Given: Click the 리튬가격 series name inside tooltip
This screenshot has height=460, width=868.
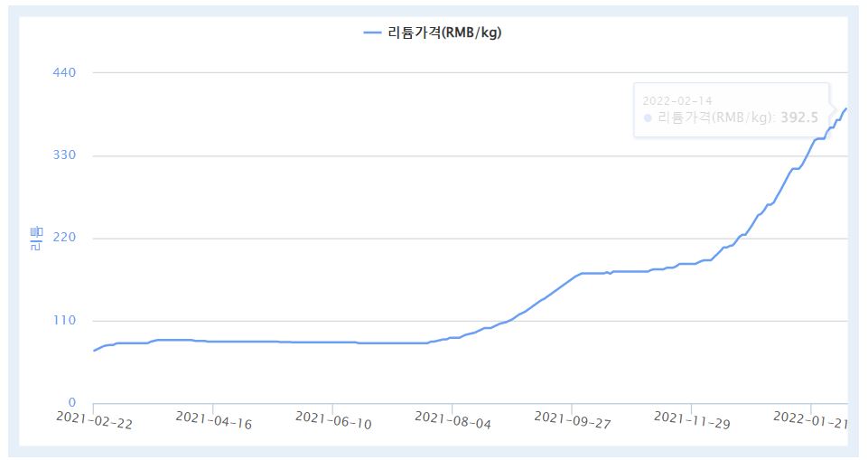Looking at the screenshot, I should [715, 117].
